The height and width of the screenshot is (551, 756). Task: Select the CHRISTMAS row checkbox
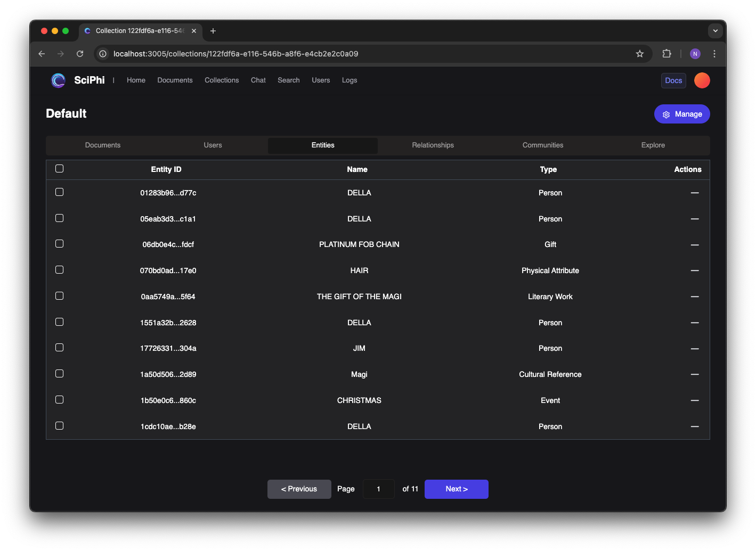point(60,400)
